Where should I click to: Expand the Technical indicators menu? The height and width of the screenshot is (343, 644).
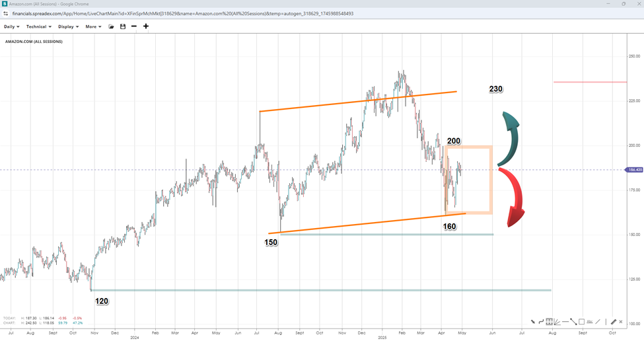(38, 26)
